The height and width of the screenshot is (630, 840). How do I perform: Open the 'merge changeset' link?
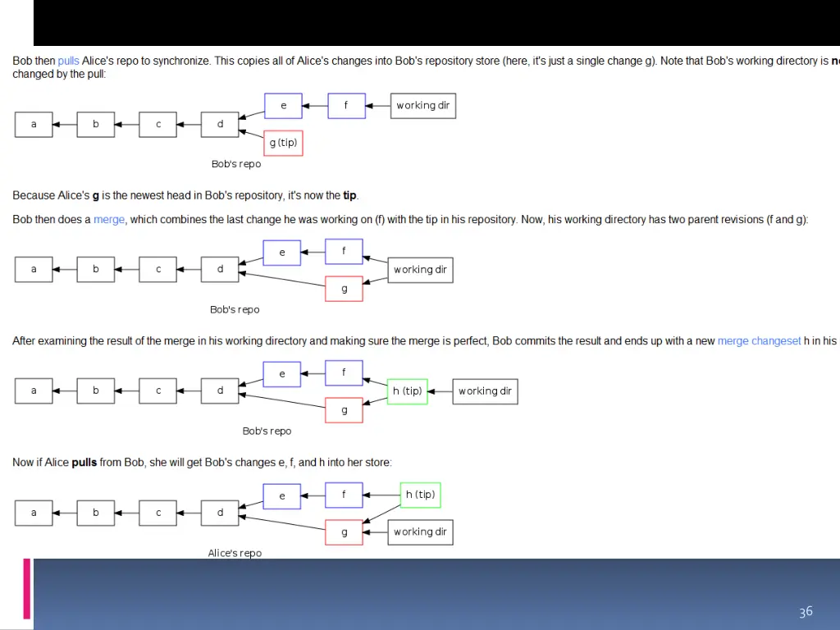click(759, 341)
